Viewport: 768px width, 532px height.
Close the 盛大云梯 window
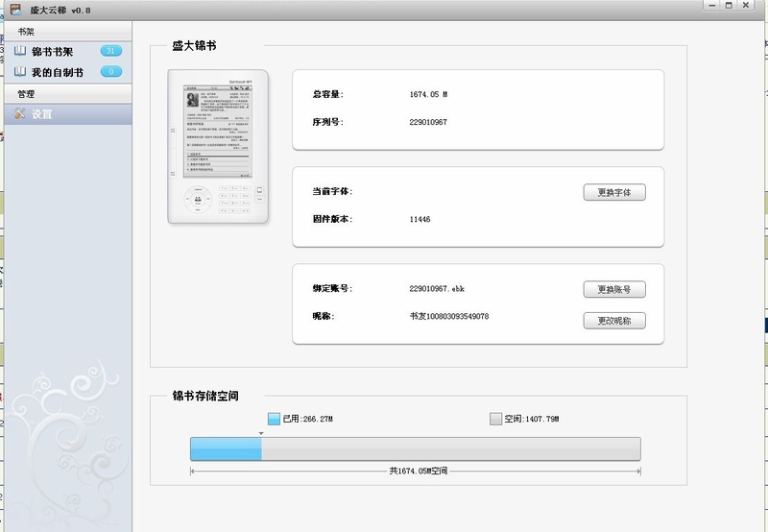[746, 6]
